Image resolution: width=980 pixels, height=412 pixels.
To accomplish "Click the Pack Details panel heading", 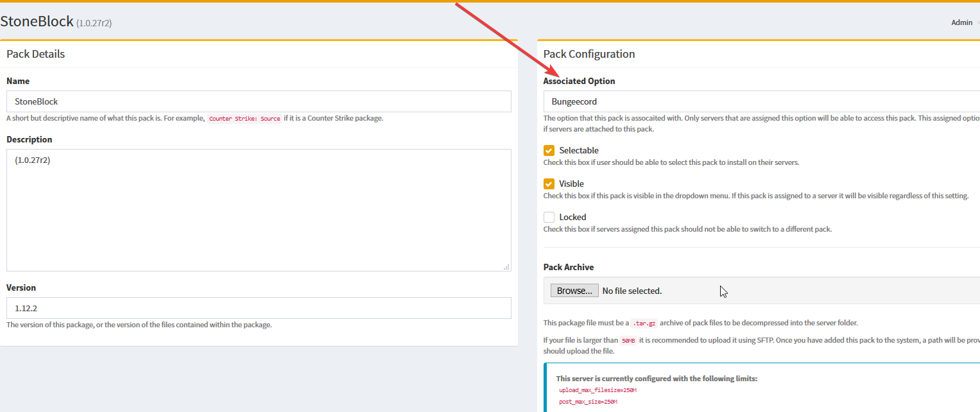I will tap(35, 54).
